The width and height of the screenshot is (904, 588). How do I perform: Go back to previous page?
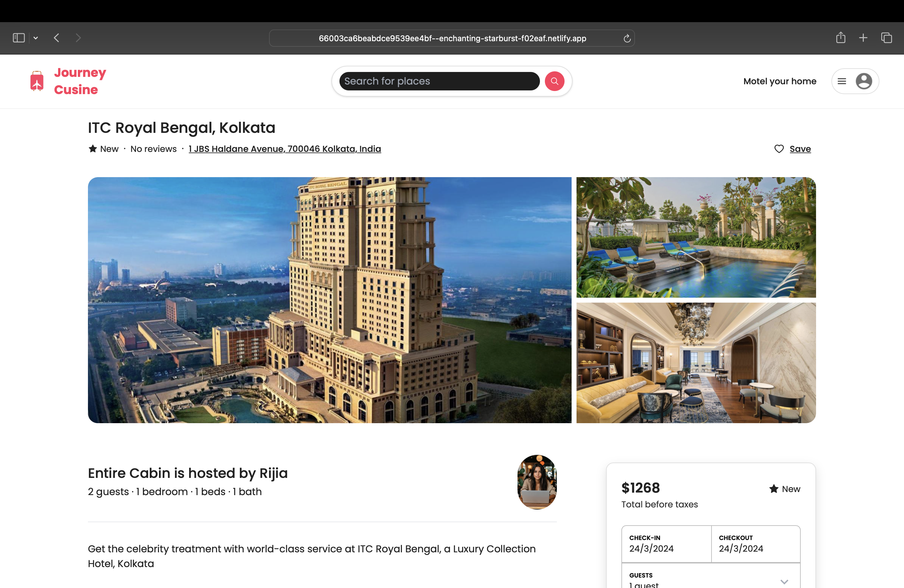click(57, 38)
